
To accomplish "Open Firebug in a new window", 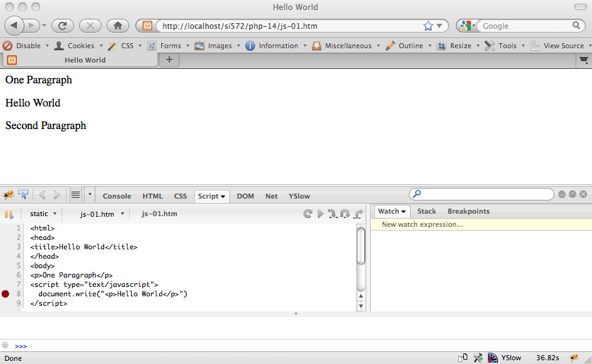I will click(x=573, y=194).
